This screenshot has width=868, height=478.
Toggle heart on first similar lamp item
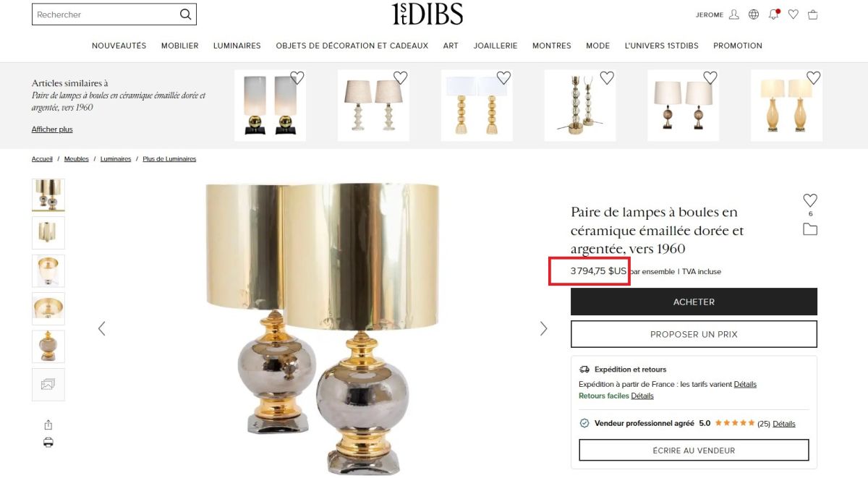(297, 77)
